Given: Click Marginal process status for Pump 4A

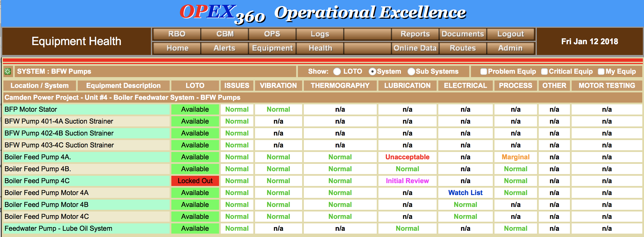Looking at the screenshot, I should click(x=515, y=157).
